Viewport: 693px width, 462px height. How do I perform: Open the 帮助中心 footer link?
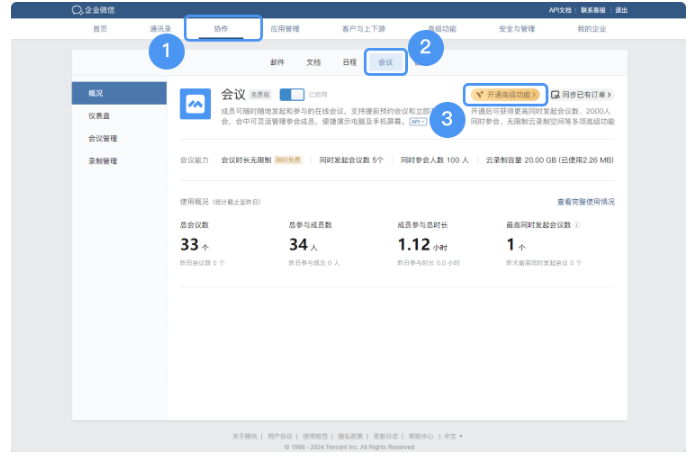pos(420,436)
